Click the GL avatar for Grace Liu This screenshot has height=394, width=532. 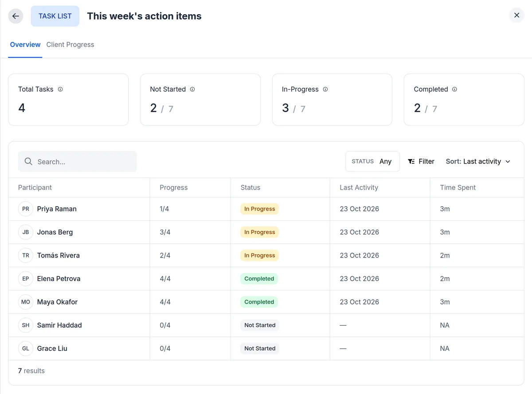pos(26,348)
